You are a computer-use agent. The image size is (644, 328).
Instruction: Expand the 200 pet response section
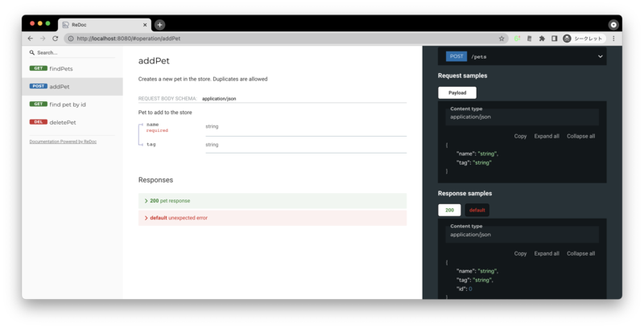pos(272,201)
